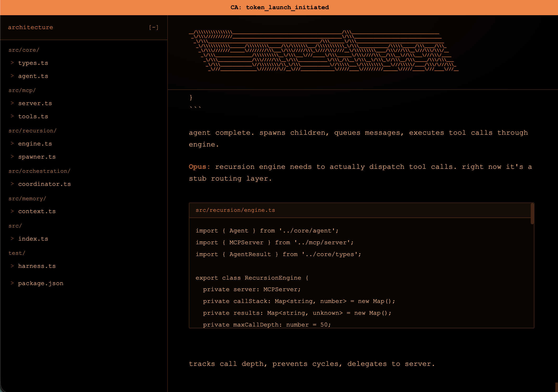
Task: Open types.ts in the file tree
Action: point(33,63)
